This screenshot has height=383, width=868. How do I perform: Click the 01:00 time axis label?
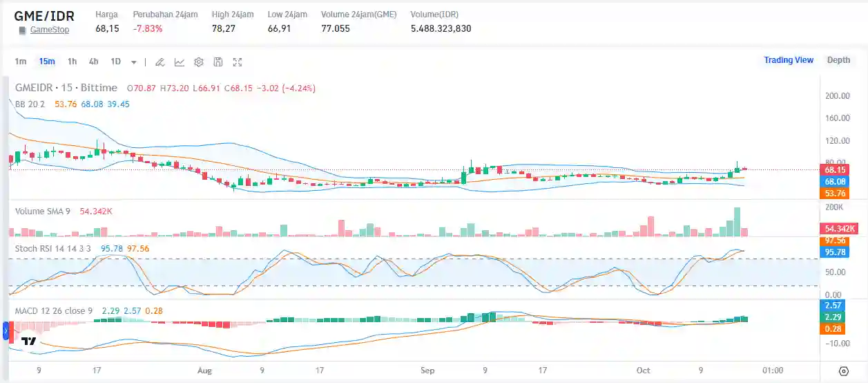(772, 371)
